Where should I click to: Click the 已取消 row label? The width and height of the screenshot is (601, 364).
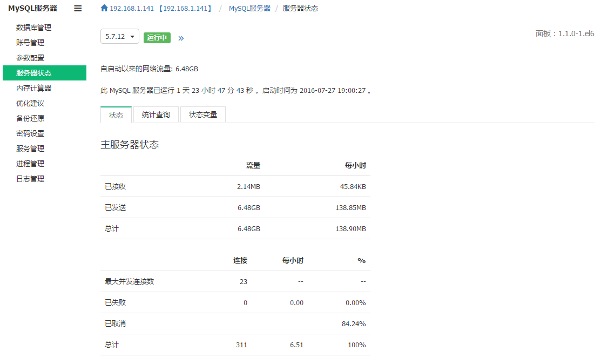click(116, 324)
